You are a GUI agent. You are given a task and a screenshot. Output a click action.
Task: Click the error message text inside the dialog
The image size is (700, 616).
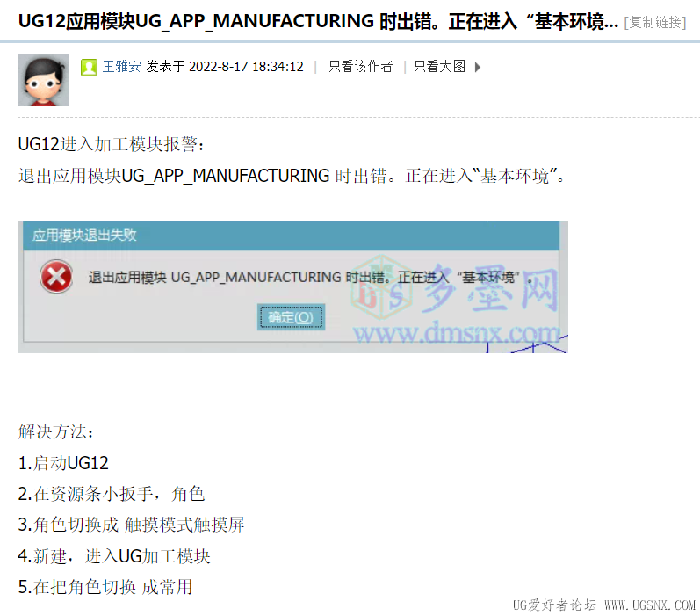(x=310, y=278)
